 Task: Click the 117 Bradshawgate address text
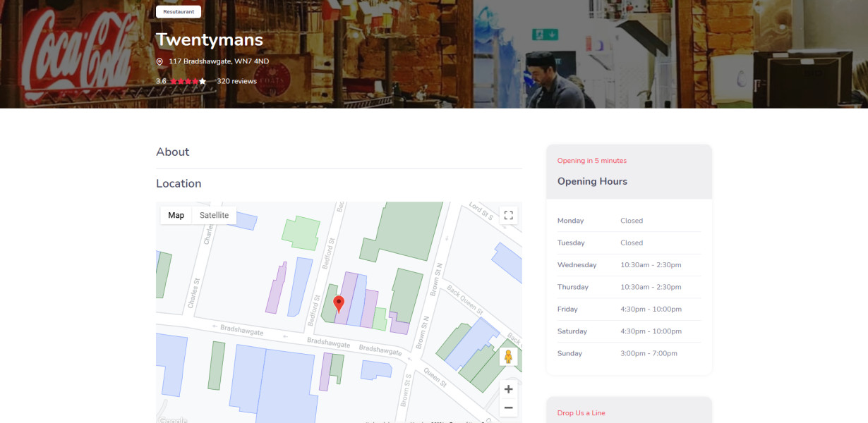219,62
